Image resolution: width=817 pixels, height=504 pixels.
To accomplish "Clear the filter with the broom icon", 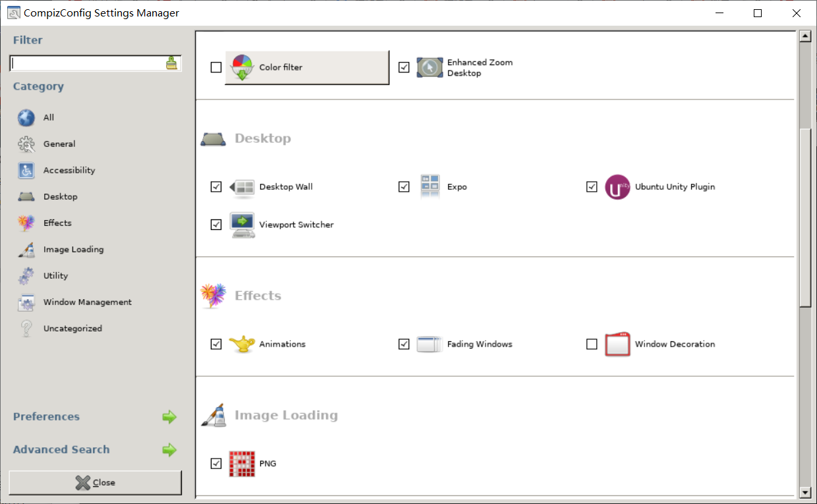I will (x=171, y=63).
